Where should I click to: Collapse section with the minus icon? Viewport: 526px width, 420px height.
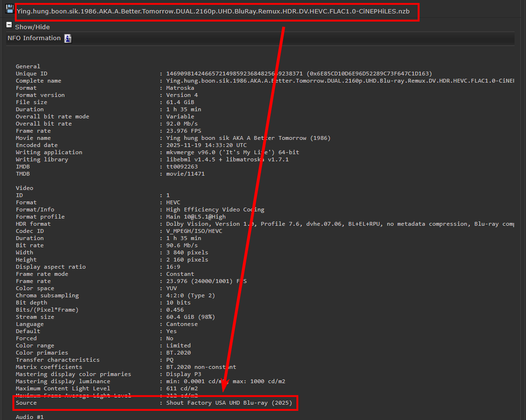click(9, 25)
